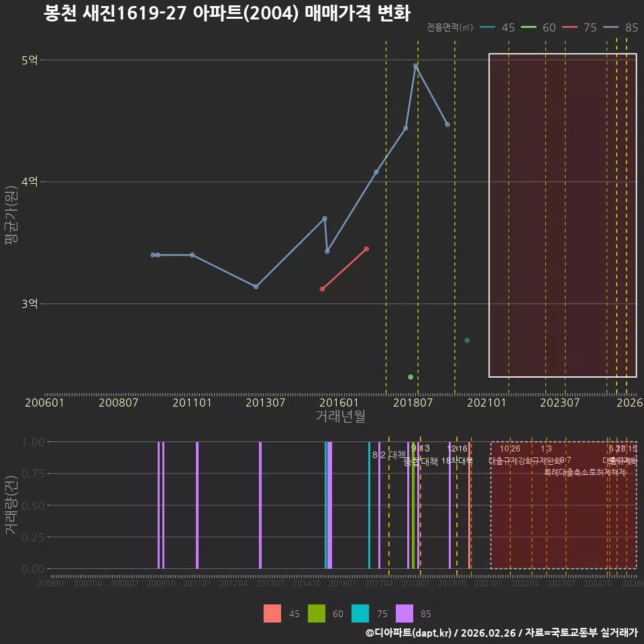
Task: Click the salmon 45㎡ volume bar
Action: point(470,505)
